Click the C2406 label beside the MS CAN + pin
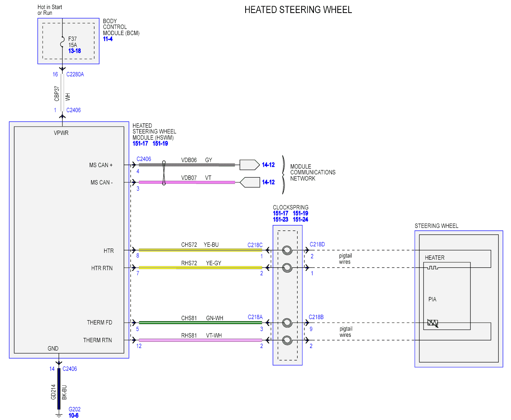The height and width of the screenshot is (420, 511). 144,159
